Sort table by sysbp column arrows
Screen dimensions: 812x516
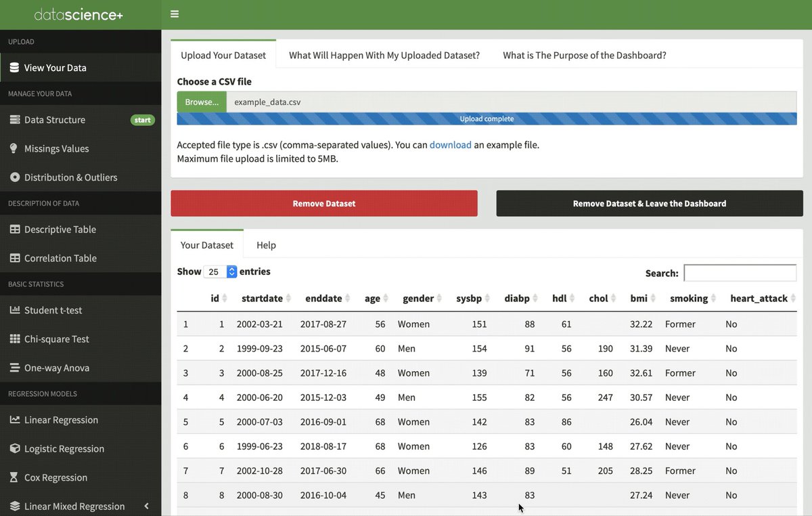487,299
